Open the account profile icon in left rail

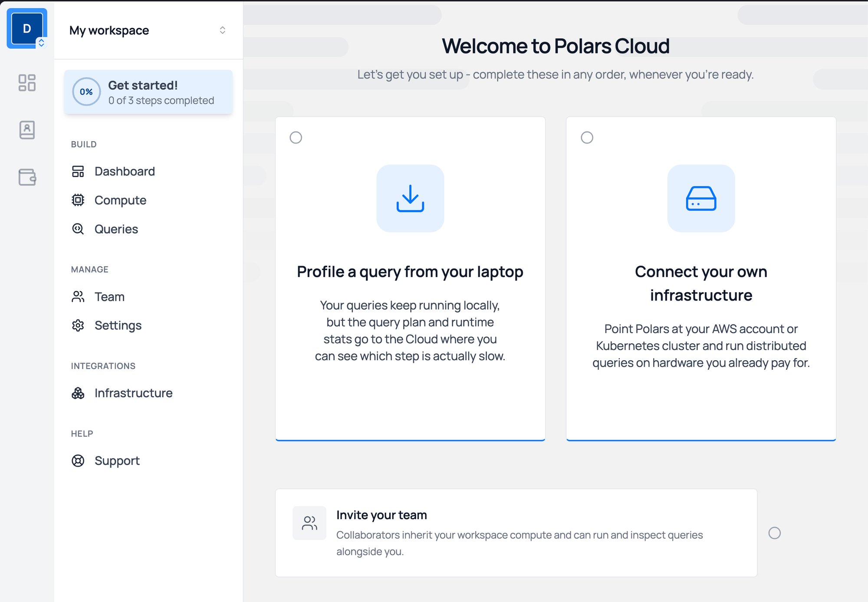pos(27,130)
